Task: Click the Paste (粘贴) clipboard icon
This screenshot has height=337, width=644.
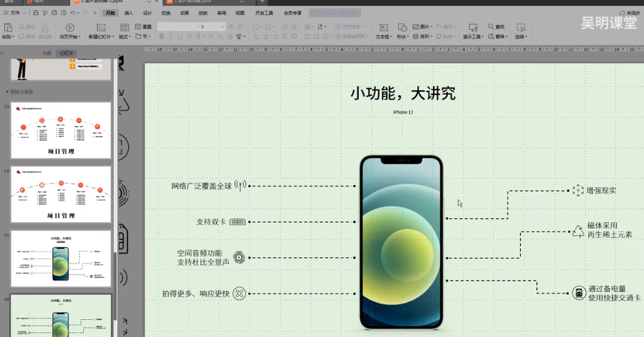Action: pyautogui.click(x=8, y=28)
